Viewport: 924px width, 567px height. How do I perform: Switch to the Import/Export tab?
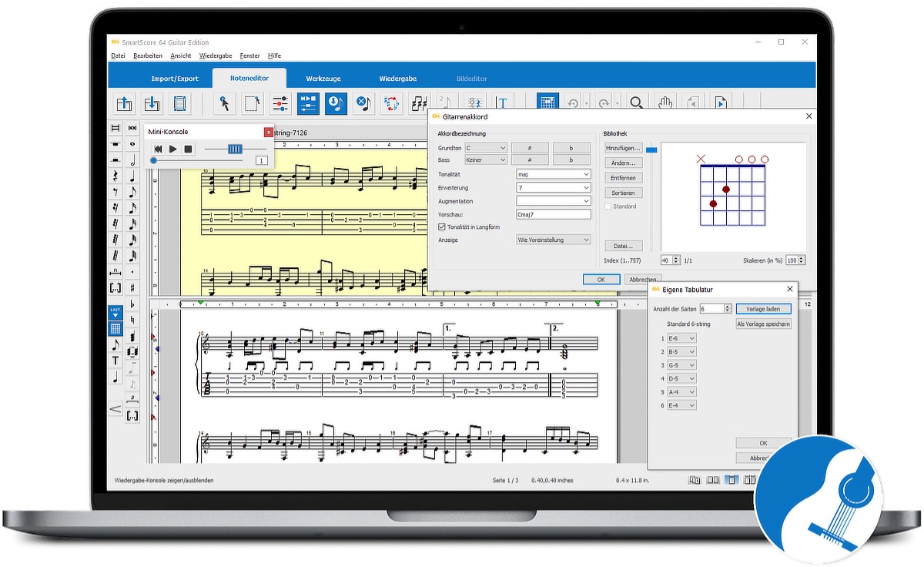point(175,79)
